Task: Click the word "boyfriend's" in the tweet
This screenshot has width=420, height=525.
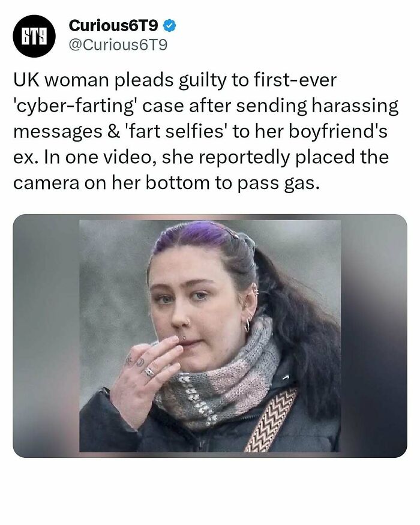Action: click(x=338, y=131)
